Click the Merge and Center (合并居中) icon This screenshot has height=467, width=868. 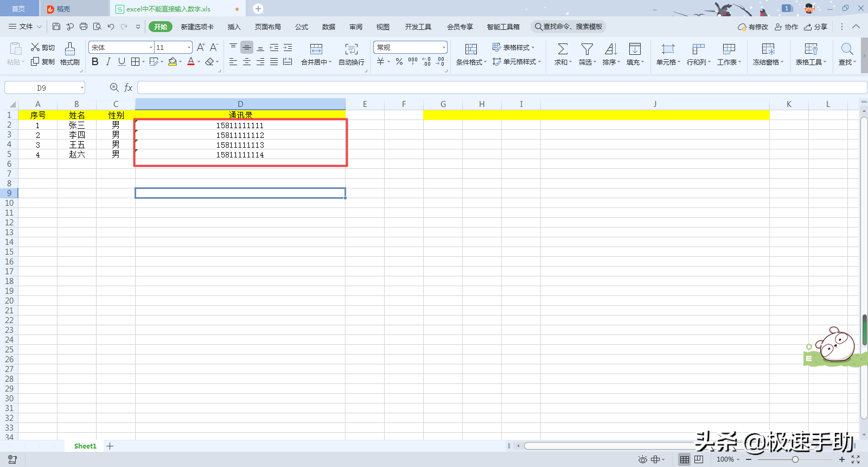[316, 49]
